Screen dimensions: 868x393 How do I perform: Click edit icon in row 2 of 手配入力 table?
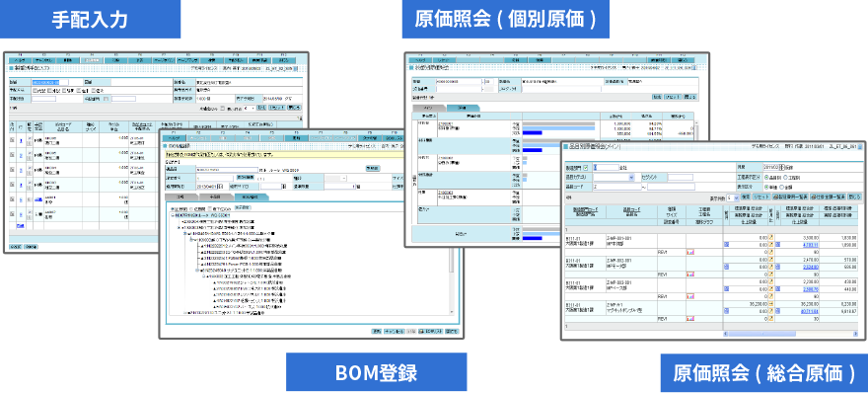pos(29,152)
